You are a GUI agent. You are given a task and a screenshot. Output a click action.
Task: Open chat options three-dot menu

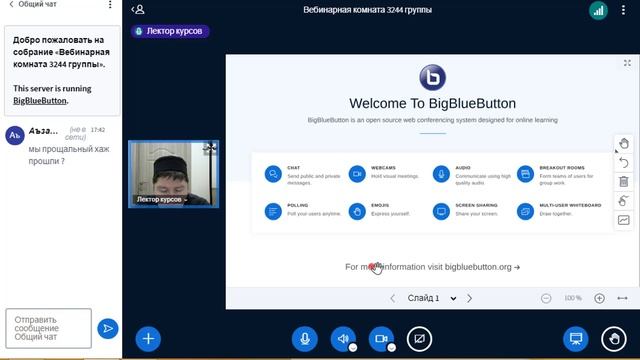[x=110, y=4]
